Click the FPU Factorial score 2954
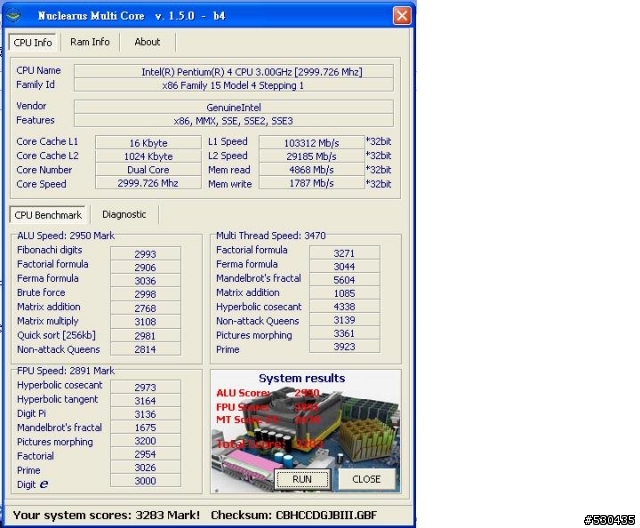The width and height of the screenshot is (640, 528). (x=145, y=454)
